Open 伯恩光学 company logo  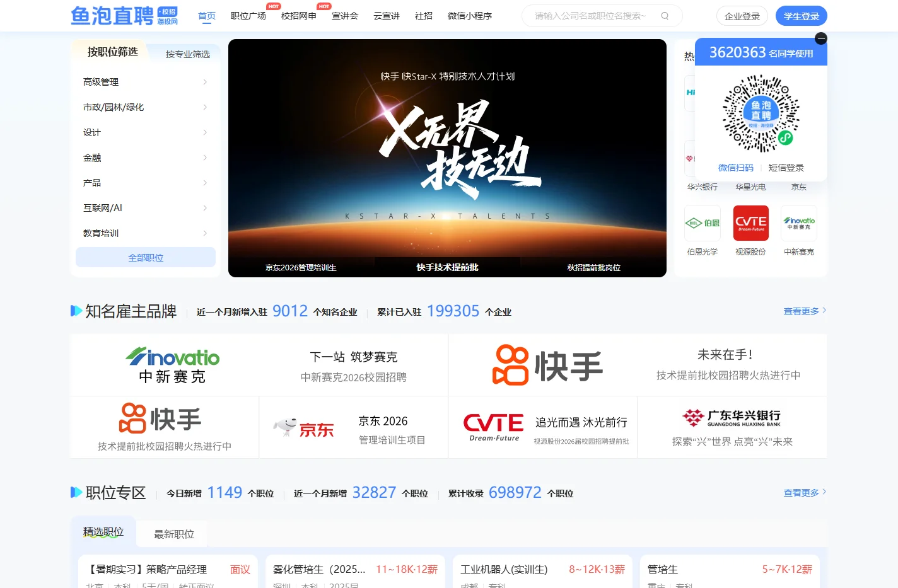tap(703, 223)
